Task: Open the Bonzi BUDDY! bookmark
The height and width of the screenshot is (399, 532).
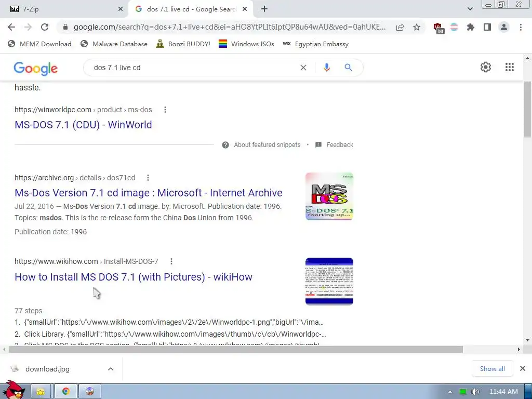Action: click(183, 44)
